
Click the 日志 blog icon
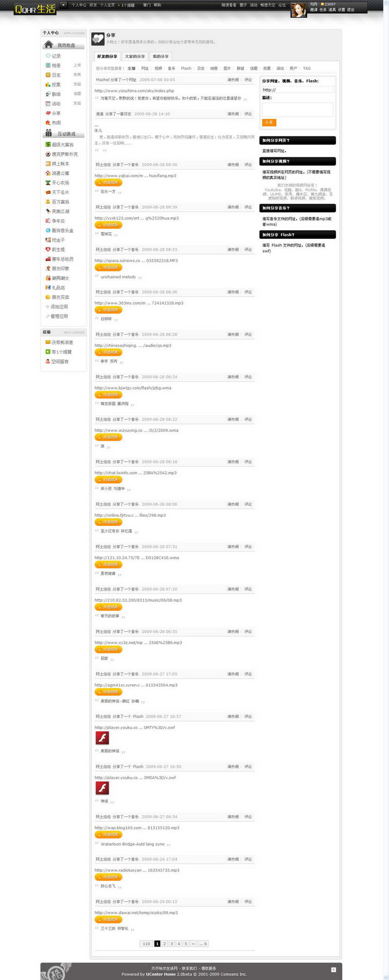(x=48, y=75)
